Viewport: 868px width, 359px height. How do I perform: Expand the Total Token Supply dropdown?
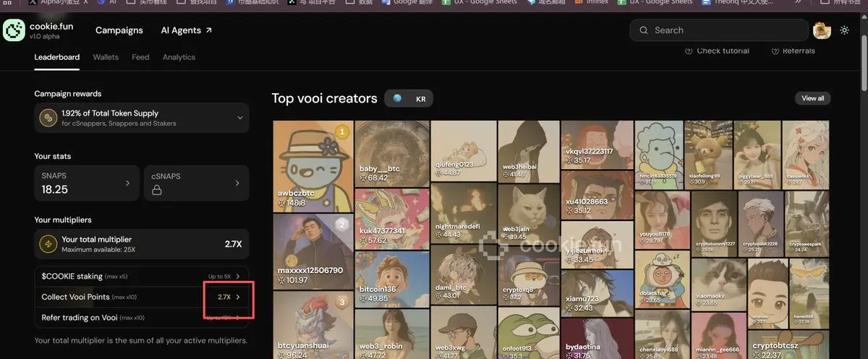(x=239, y=118)
